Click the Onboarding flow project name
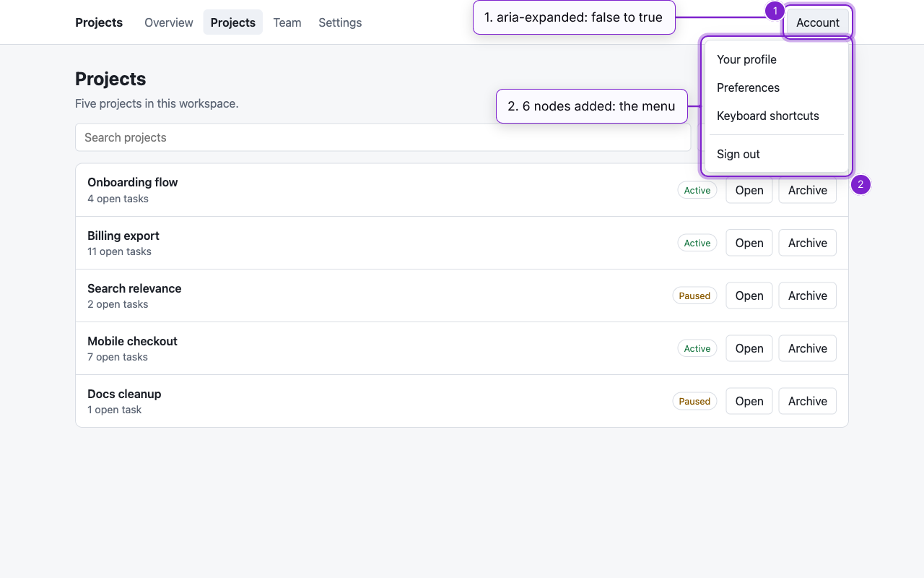 [133, 182]
